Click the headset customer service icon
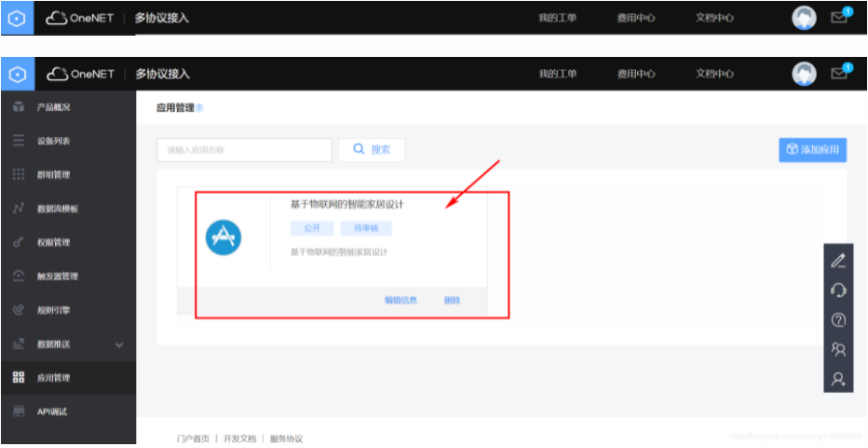The height and width of the screenshot is (448, 868). pyautogui.click(x=839, y=290)
